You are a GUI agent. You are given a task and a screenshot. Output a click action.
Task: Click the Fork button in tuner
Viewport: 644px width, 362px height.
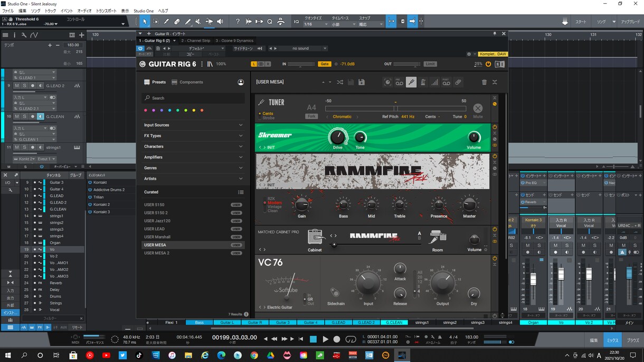coord(311,116)
